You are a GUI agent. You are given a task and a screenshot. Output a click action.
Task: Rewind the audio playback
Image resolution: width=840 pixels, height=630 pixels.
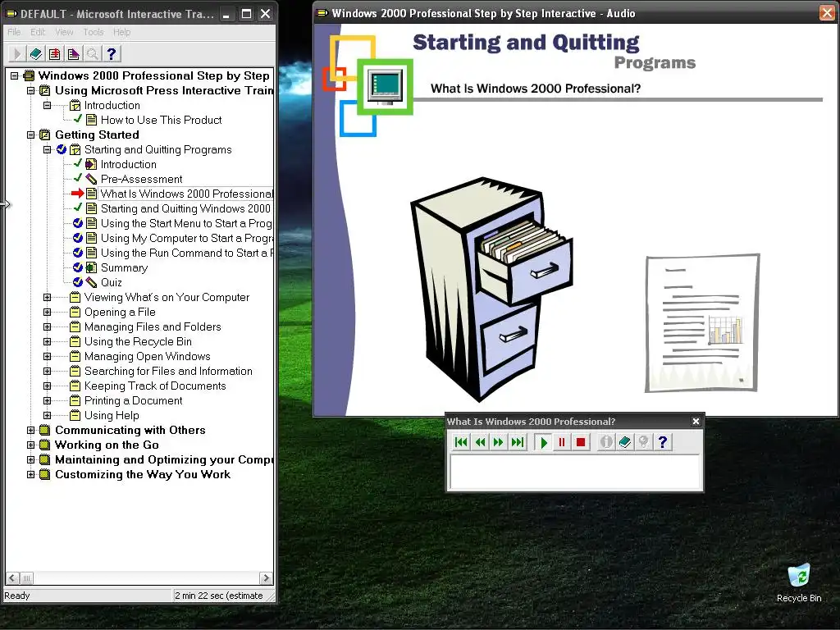[480, 442]
